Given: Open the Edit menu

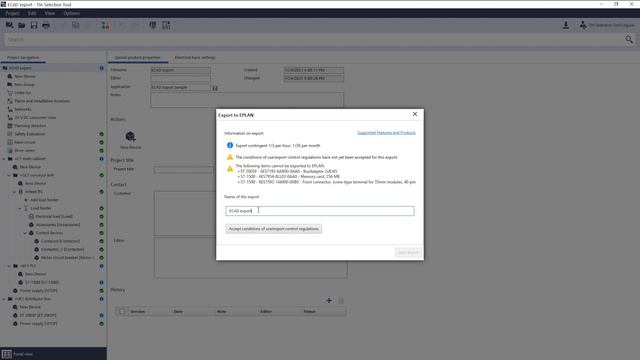Looking at the screenshot, I should pyautogui.click(x=32, y=13).
